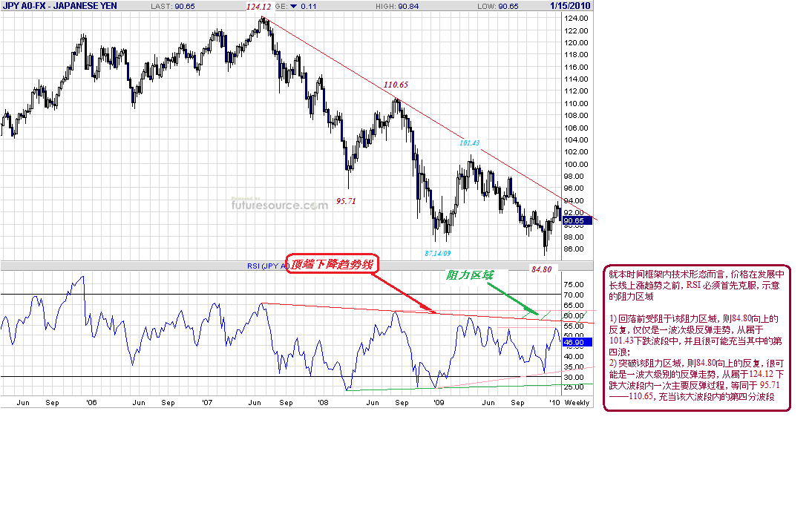This screenshot has width=812, height=529.
Task: Click the blue RSI value tag '46.90'
Action: pos(577,342)
